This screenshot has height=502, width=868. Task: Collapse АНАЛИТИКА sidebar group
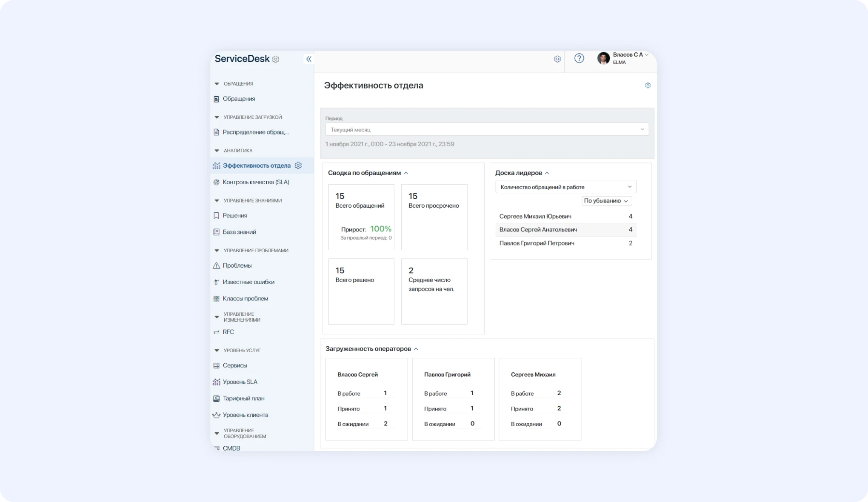(217, 151)
